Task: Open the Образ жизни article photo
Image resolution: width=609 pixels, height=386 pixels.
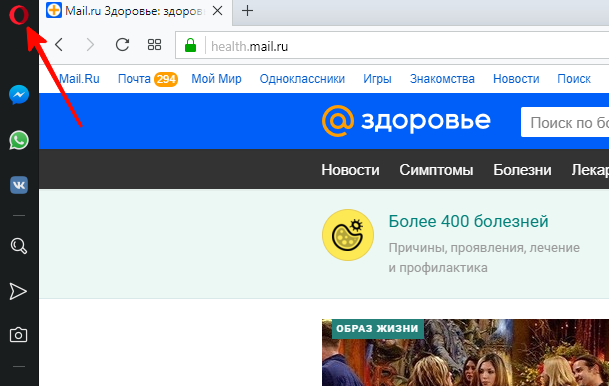Action: tap(465, 353)
